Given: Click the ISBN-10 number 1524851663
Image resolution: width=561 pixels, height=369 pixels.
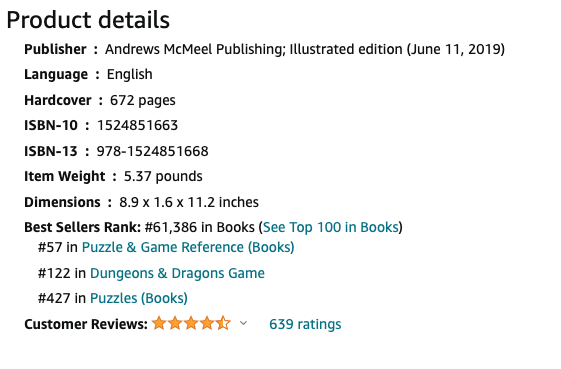Looking at the screenshot, I should point(137,125).
